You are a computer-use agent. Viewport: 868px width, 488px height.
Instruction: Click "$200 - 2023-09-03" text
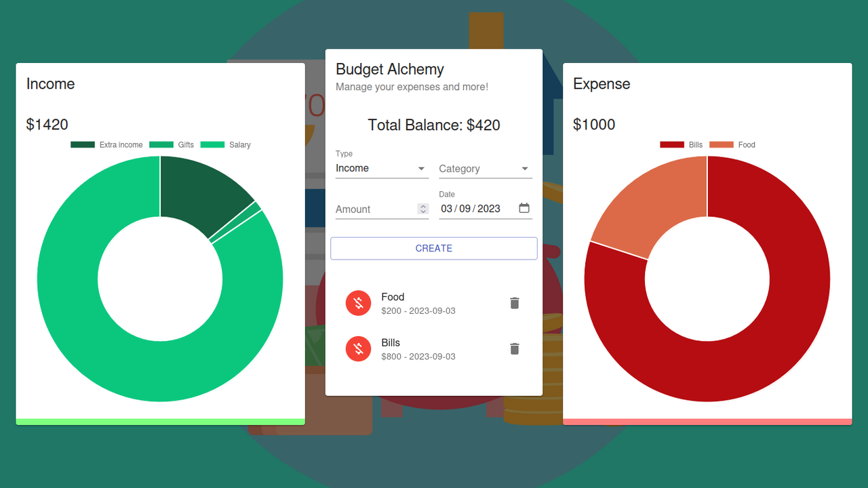(x=418, y=311)
